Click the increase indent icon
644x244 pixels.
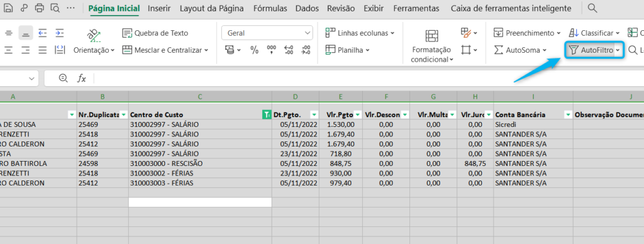click(x=60, y=33)
